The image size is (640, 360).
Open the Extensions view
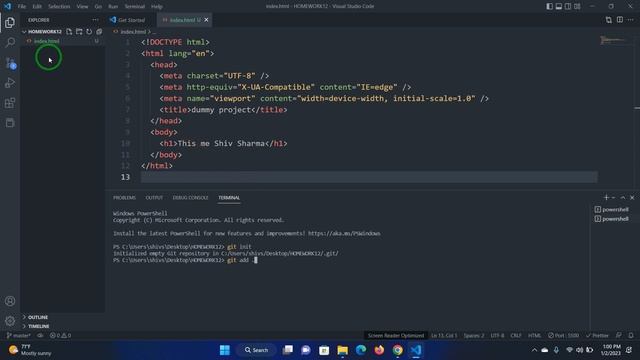click(x=10, y=103)
